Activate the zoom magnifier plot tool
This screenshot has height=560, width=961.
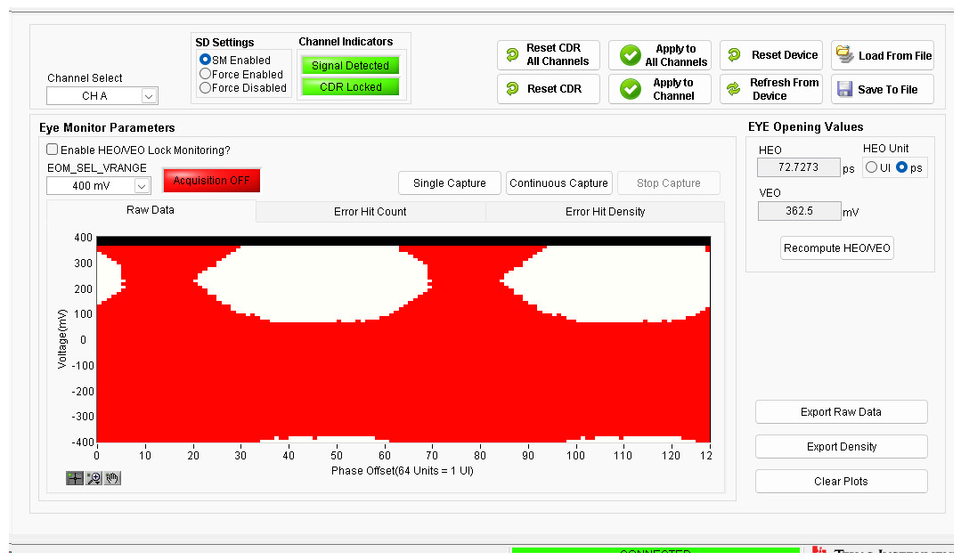click(x=94, y=478)
